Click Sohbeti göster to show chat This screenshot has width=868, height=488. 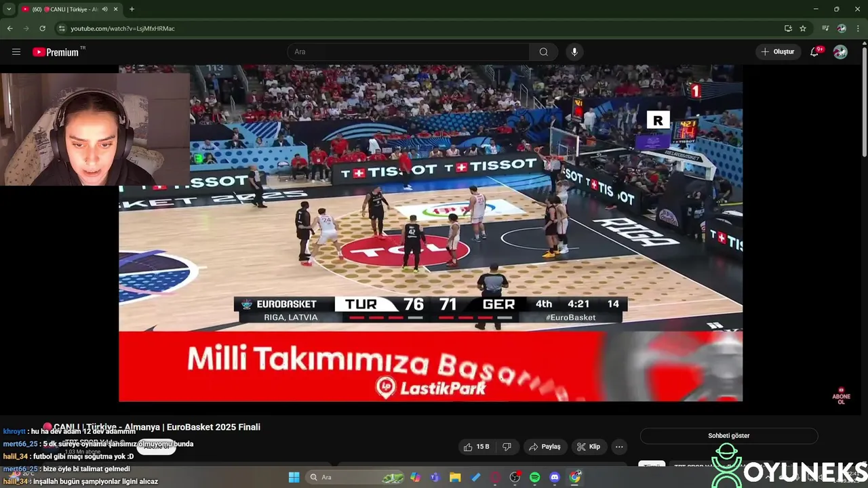coord(729,436)
